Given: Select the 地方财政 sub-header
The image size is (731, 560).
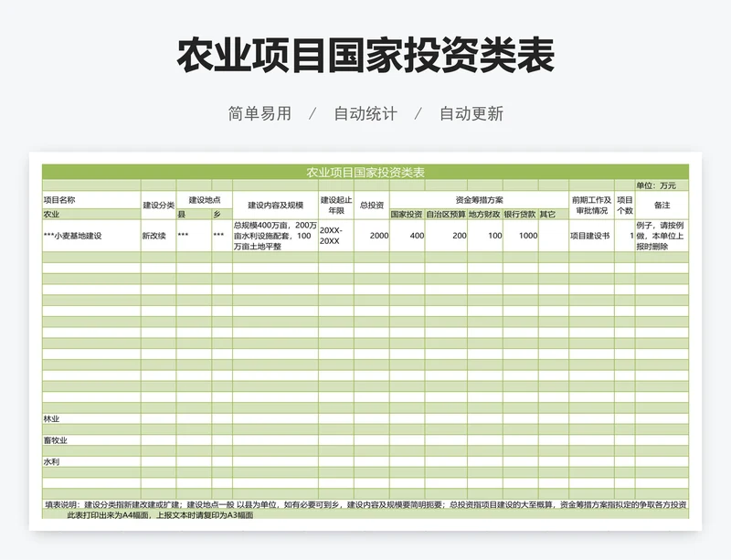Looking at the screenshot, I should coord(485,215).
